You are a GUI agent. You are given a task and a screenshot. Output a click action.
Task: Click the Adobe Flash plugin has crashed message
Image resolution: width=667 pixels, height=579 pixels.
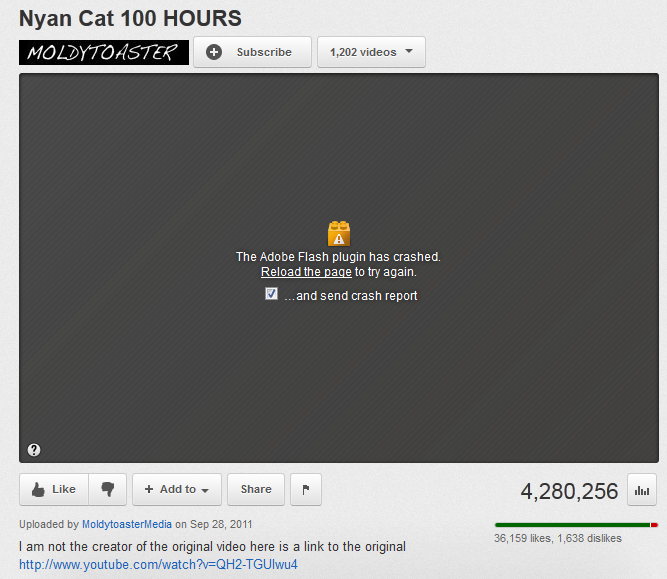(x=339, y=257)
